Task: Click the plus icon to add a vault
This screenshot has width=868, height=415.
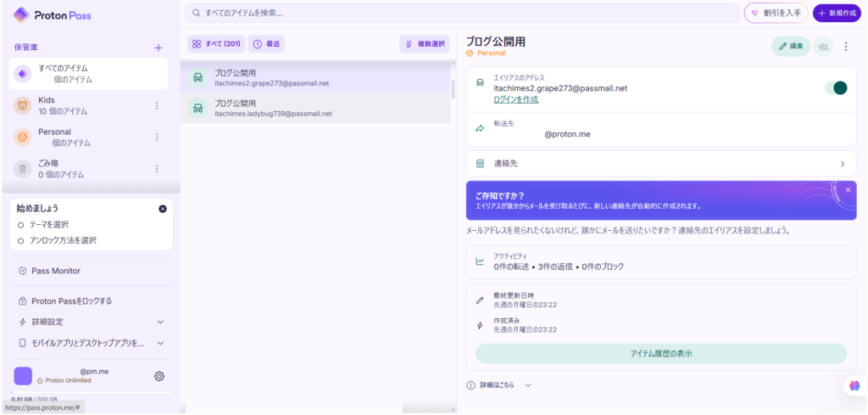Action: tap(158, 48)
